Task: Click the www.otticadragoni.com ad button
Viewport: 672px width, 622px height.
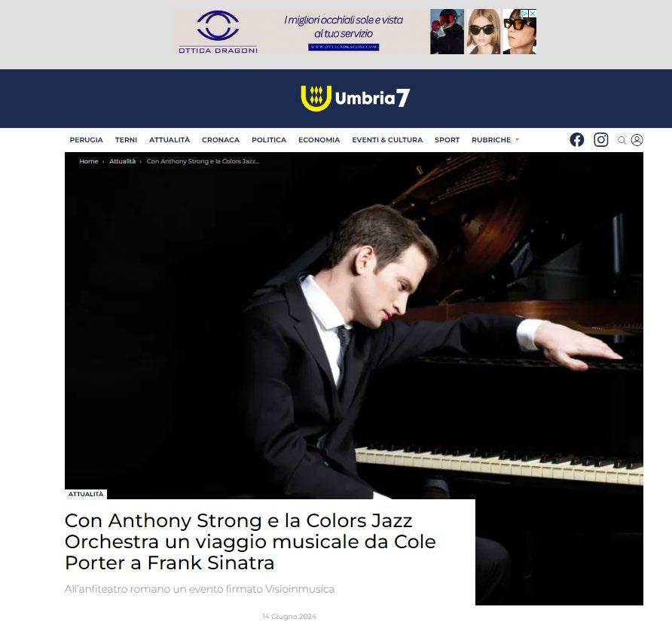Action: [344, 47]
